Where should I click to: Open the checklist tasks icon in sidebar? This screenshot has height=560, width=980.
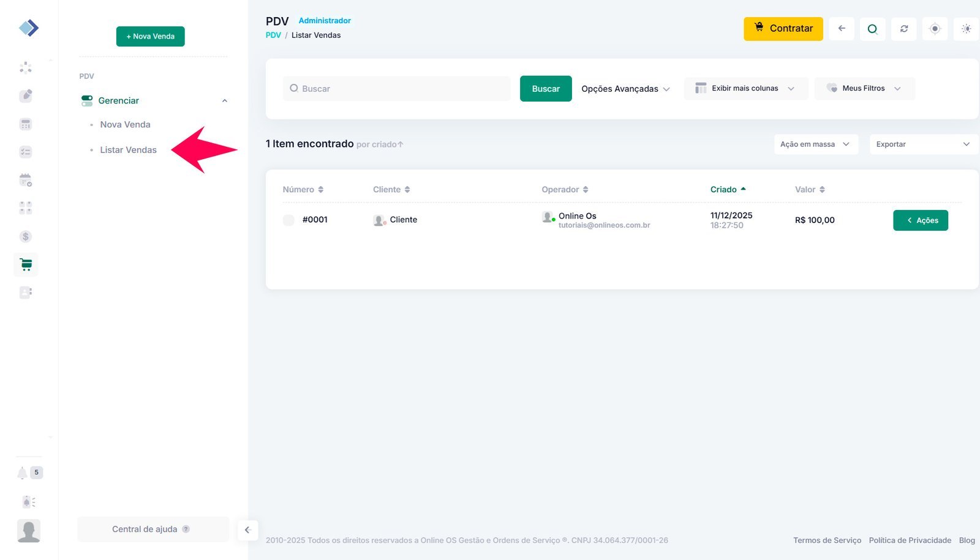point(26,152)
